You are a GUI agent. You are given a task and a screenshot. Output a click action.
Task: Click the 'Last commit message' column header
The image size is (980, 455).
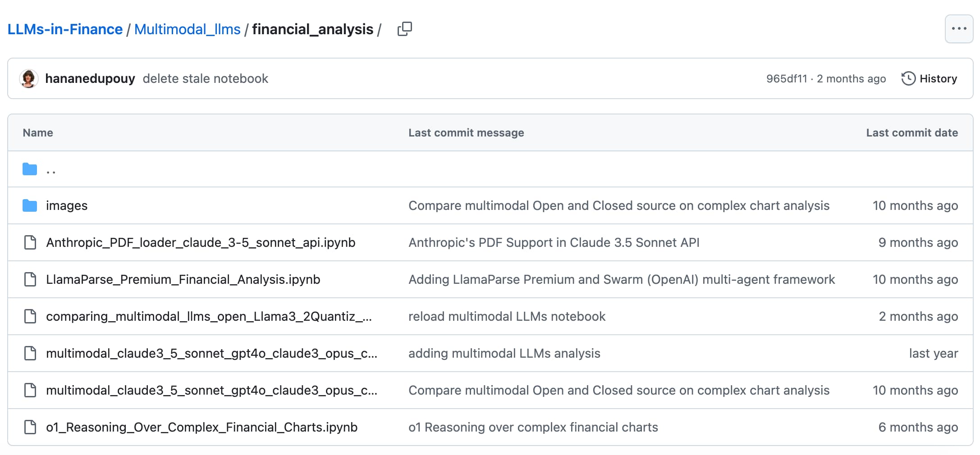coord(466,132)
